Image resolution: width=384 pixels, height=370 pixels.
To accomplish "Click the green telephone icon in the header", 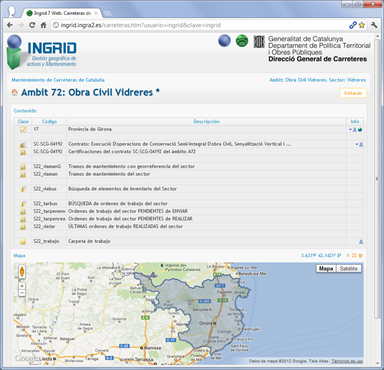I will pyautogui.click(x=242, y=41).
